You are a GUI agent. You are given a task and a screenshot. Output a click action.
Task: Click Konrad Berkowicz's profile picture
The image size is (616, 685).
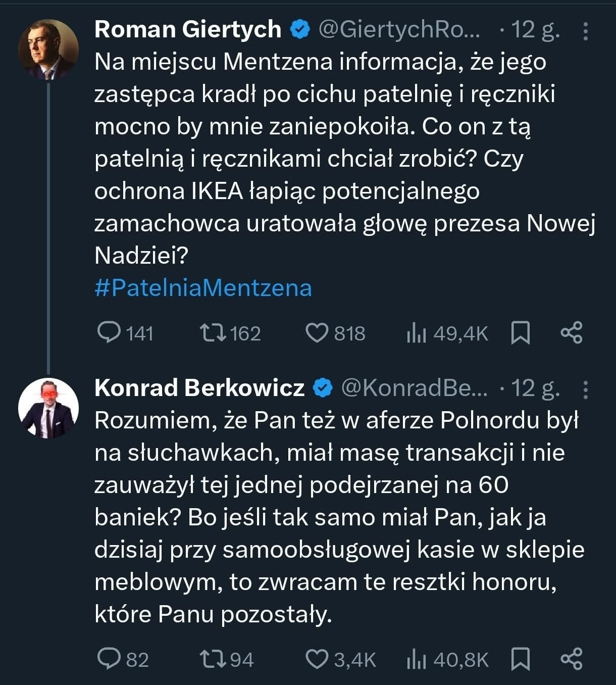click(x=48, y=408)
